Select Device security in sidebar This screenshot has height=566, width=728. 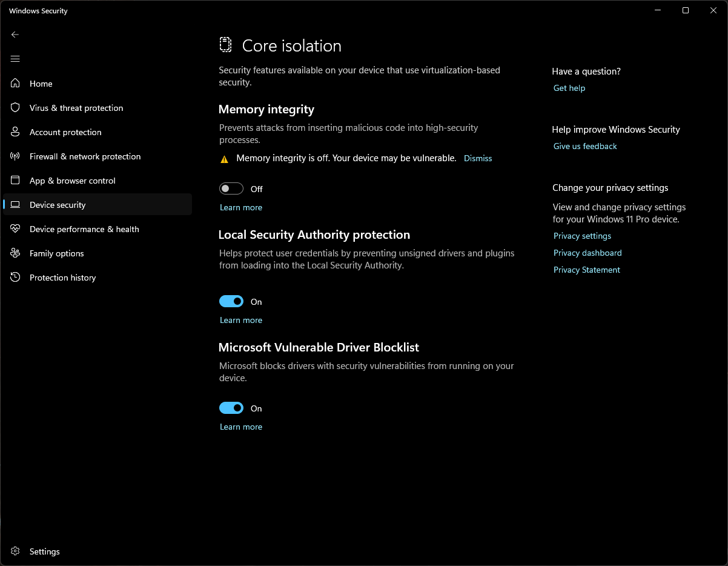(98, 205)
